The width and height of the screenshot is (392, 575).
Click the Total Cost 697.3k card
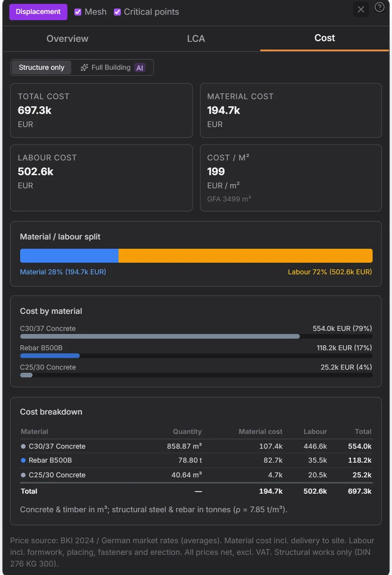click(101, 110)
